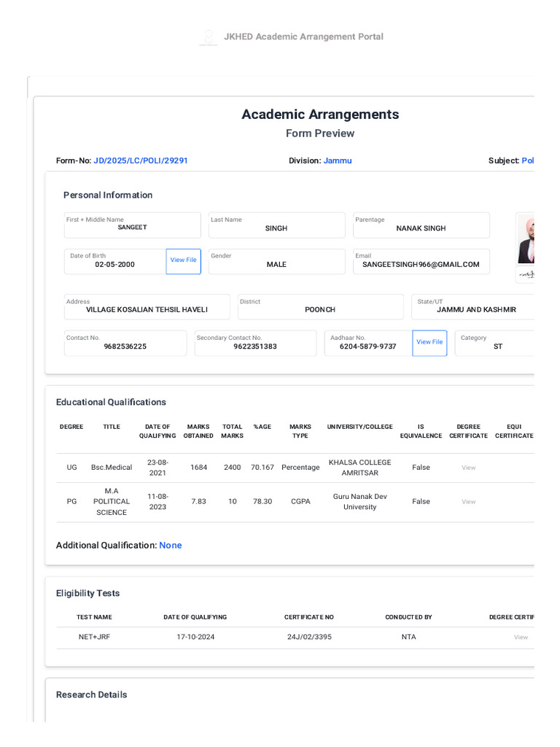Click the JKHED portal logo icon
The height and width of the screenshot is (747, 560).
(209, 37)
